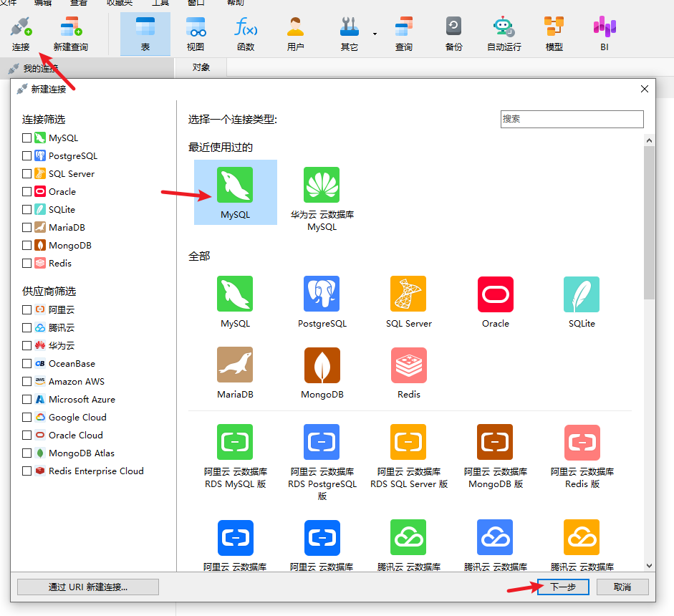Click 通过 URI 新建连接 button
This screenshot has width=674, height=616.
(88, 587)
